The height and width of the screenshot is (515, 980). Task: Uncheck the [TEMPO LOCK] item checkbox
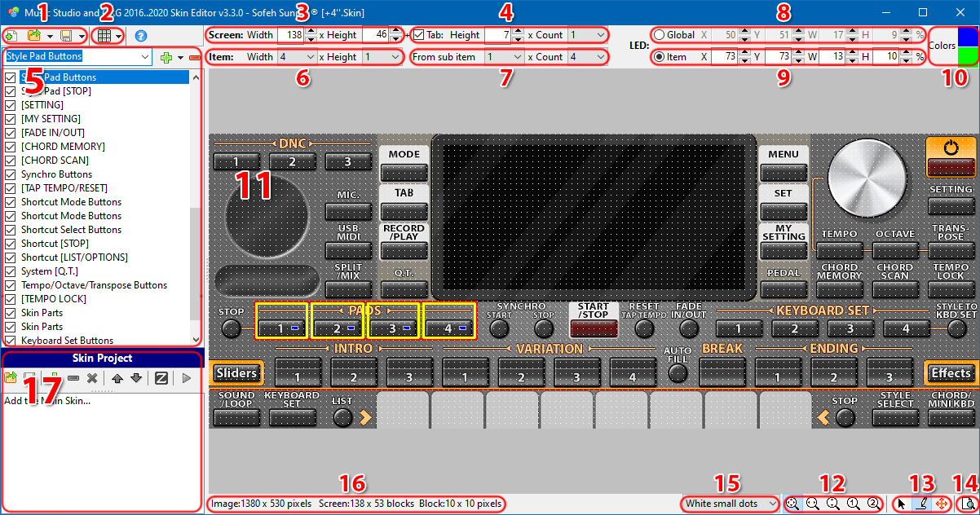(11, 299)
